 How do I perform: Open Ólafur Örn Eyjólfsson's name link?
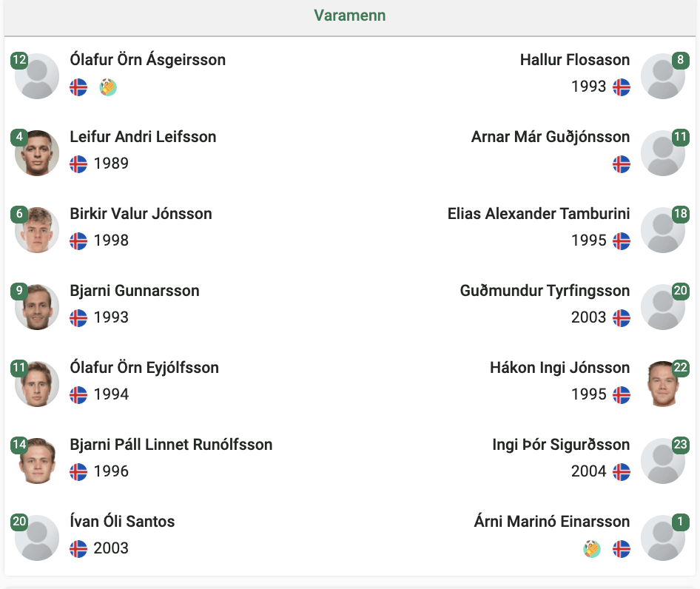(144, 368)
